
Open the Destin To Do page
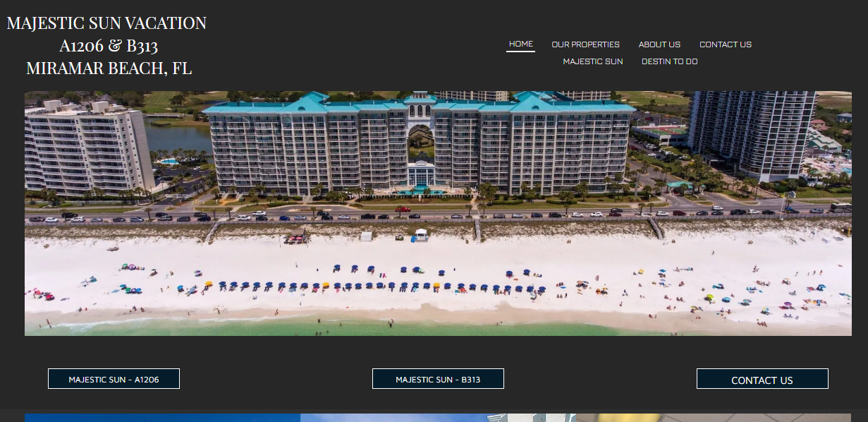tap(670, 61)
